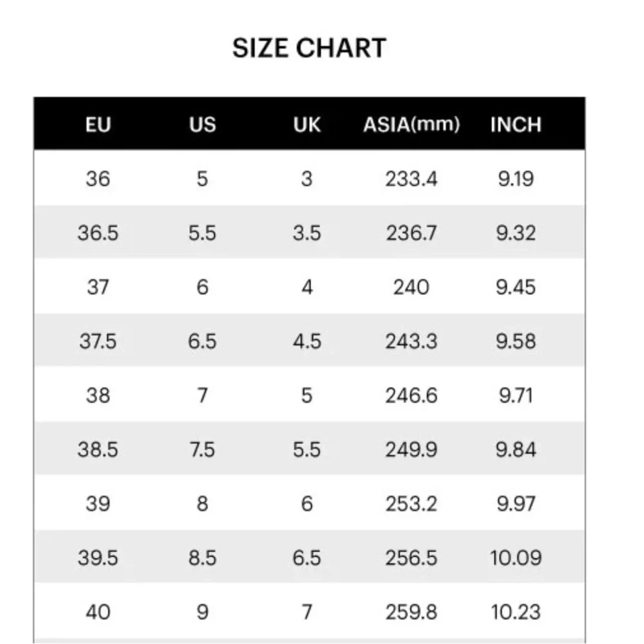Select the 9.32 inch value
The width and height of the screenshot is (644, 644).
click(x=516, y=232)
